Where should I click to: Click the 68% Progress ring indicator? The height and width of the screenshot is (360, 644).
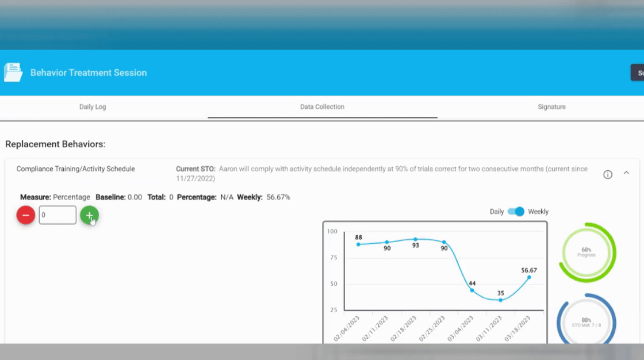(x=587, y=252)
